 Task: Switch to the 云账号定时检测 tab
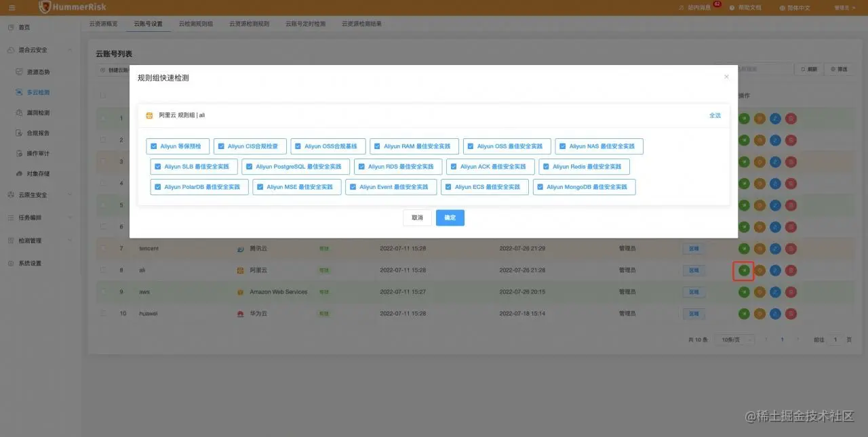[305, 23]
